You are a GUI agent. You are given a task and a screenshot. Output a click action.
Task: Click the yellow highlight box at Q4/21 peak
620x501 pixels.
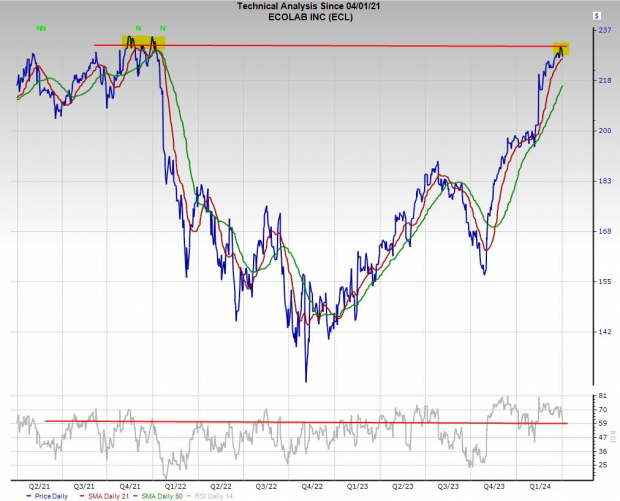(x=143, y=42)
